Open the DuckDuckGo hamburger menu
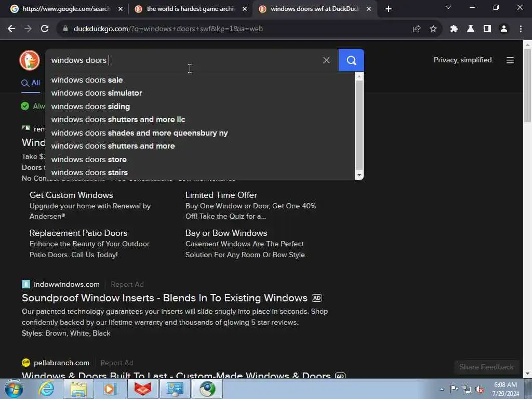This screenshot has width=532, height=399. tap(510, 60)
